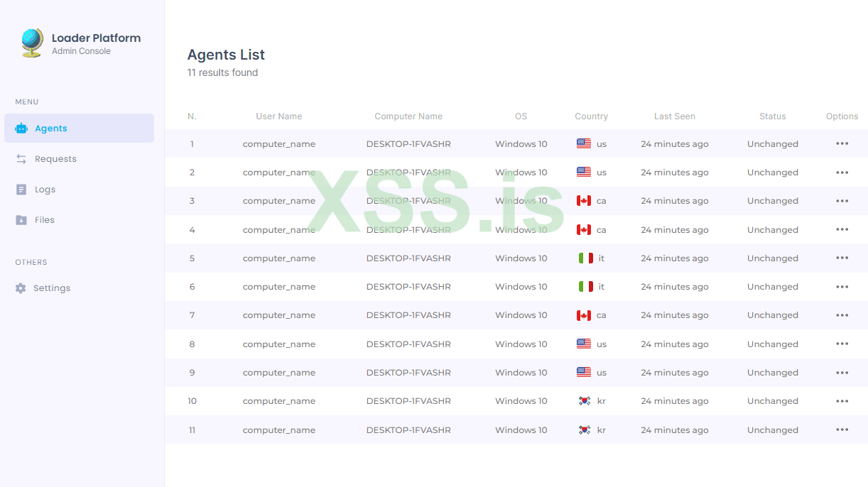Click the Last Seen column header
868x487 pixels.
pyautogui.click(x=675, y=116)
